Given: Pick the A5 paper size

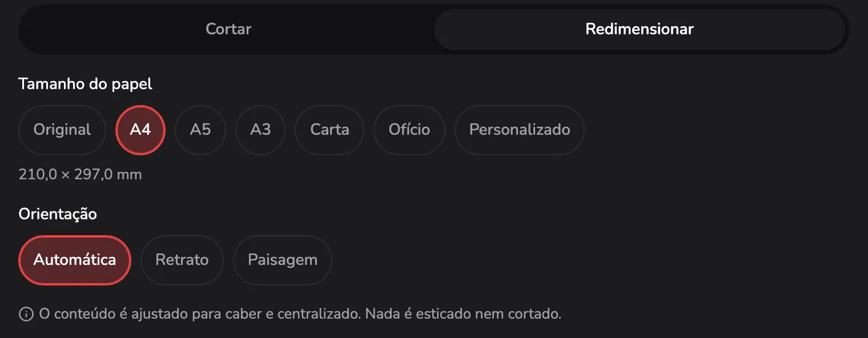Looking at the screenshot, I should coord(200,130).
